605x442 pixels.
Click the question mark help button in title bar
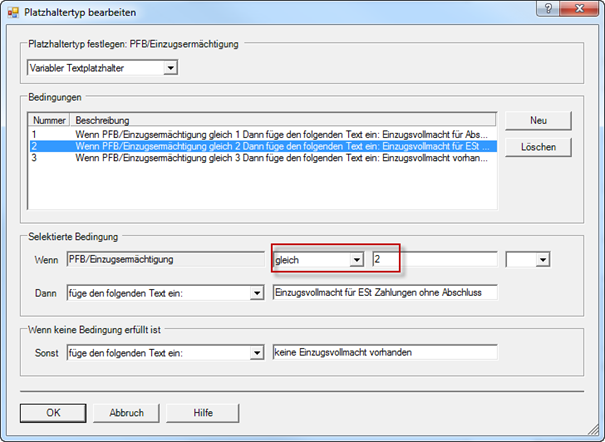coord(548,8)
